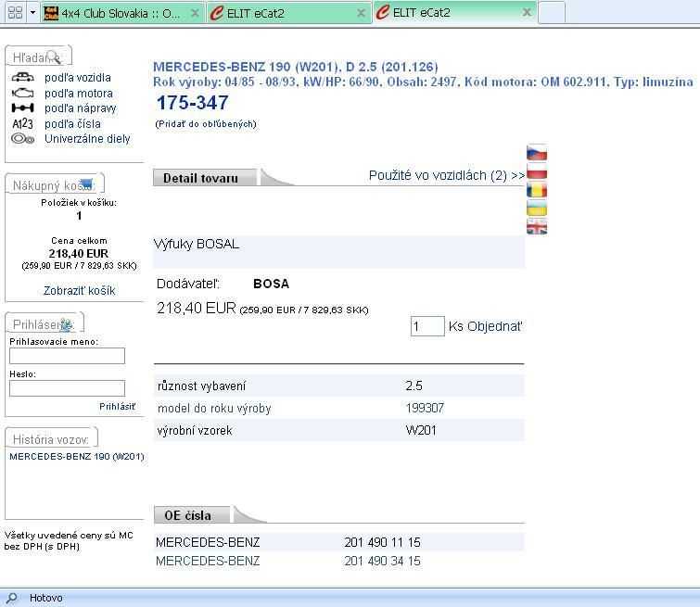This screenshot has width=700, height=607.
Task: Order the part with Objednať
Action: click(495, 326)
